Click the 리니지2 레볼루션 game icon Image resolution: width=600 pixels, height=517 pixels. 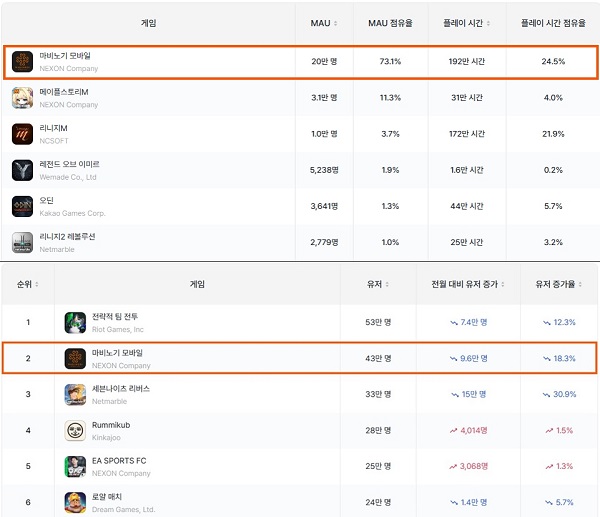click(22, 241)
